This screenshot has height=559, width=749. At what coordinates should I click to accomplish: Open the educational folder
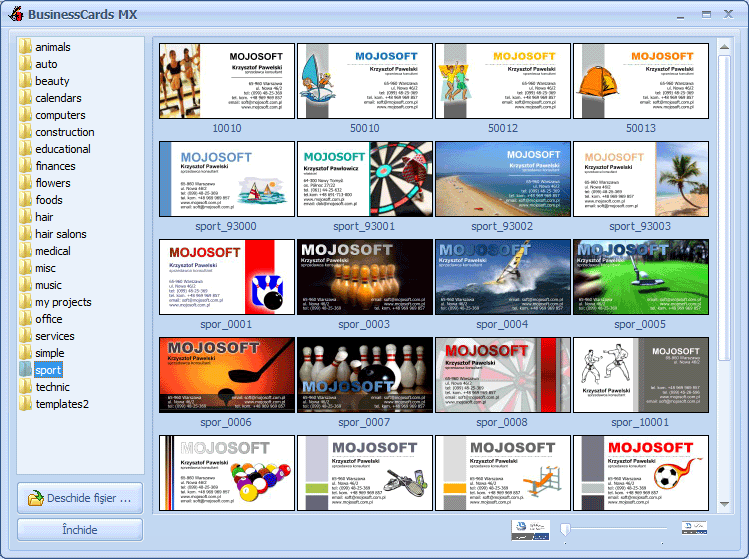(63, 149)
